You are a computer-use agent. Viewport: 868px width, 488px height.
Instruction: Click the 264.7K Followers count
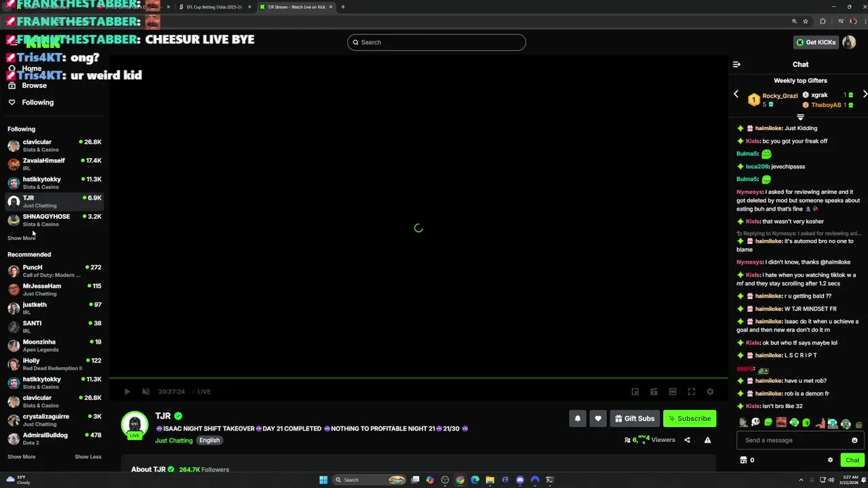click(x=204, y=469)
